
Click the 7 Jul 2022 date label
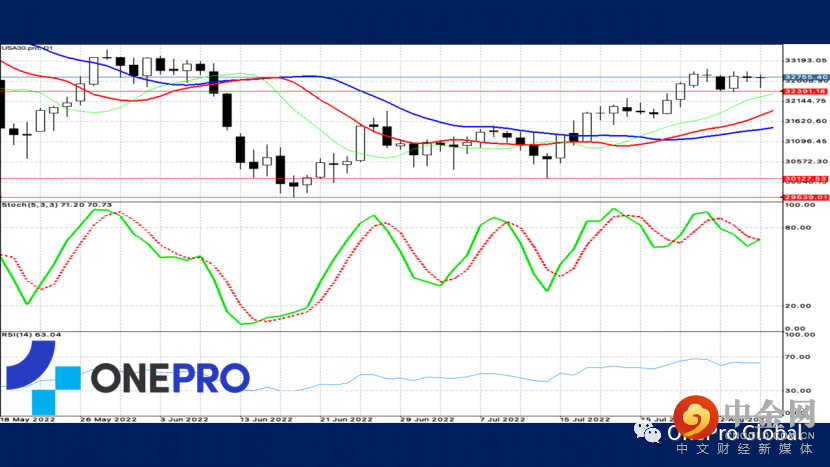click(x=502, y=419)
